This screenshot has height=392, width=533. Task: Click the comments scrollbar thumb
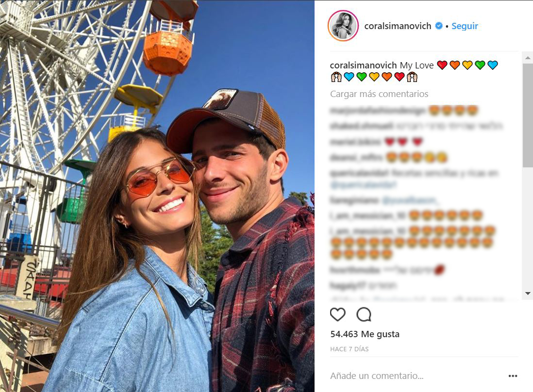(x=528, y=115)
